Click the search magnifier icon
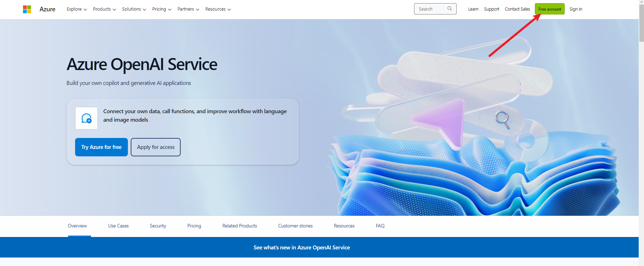Viewport: 644px width, 266px height. coord(450,9)
